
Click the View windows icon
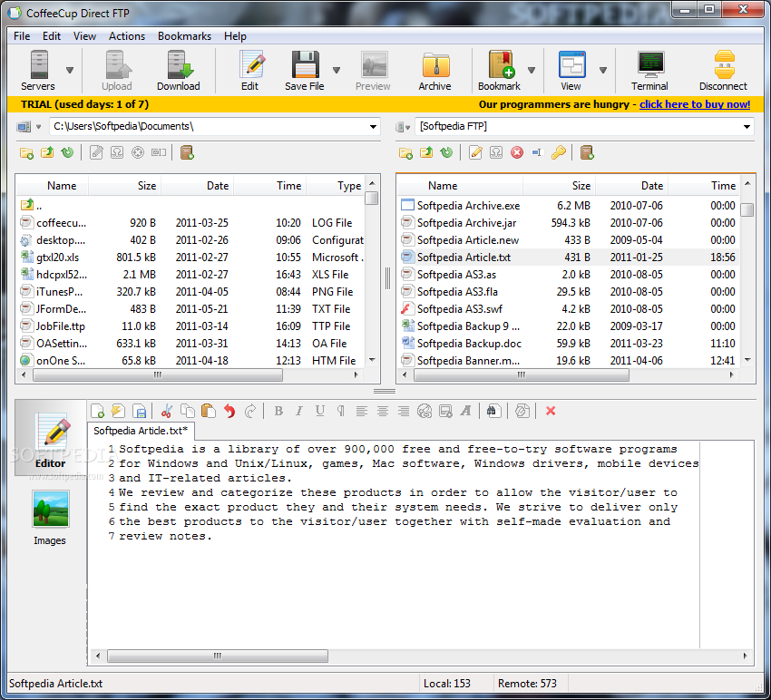tap(571, 64)
